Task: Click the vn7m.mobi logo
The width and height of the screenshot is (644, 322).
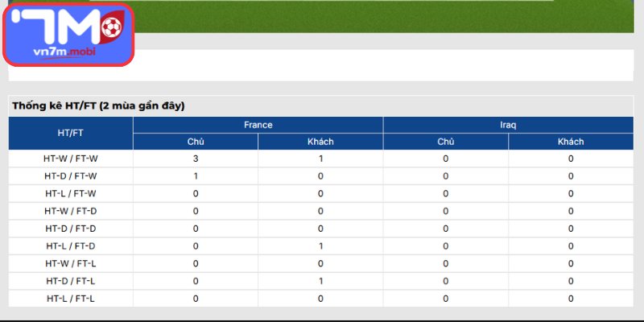Action: click(68, 35)
